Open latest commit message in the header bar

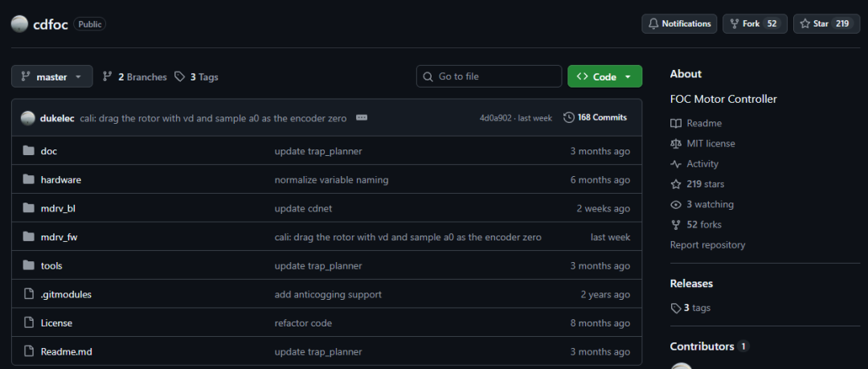213,118
